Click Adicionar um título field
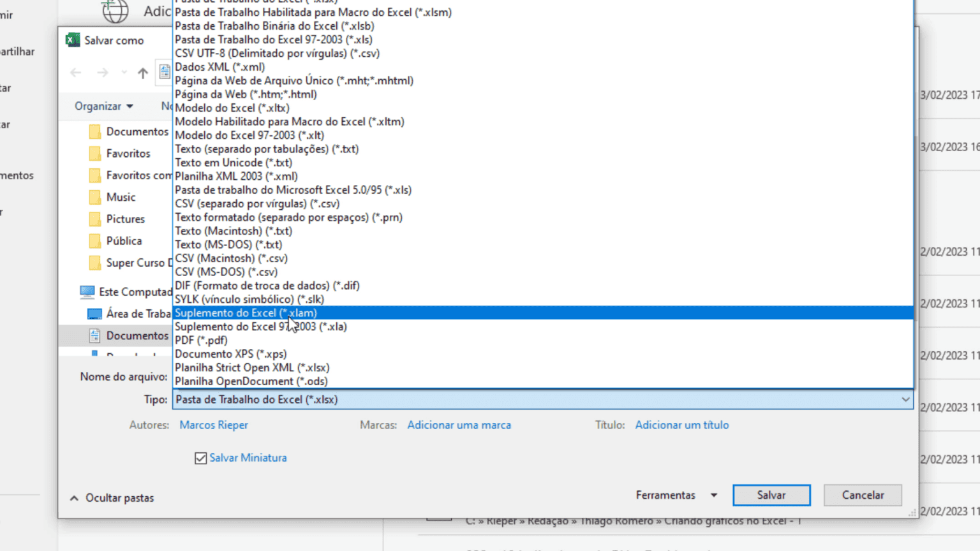 (681, 425)
